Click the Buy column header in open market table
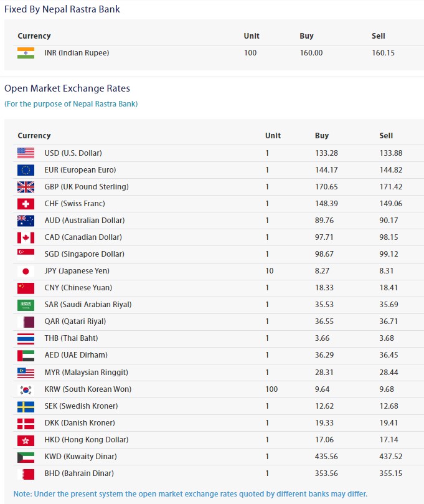 (322, 135)
